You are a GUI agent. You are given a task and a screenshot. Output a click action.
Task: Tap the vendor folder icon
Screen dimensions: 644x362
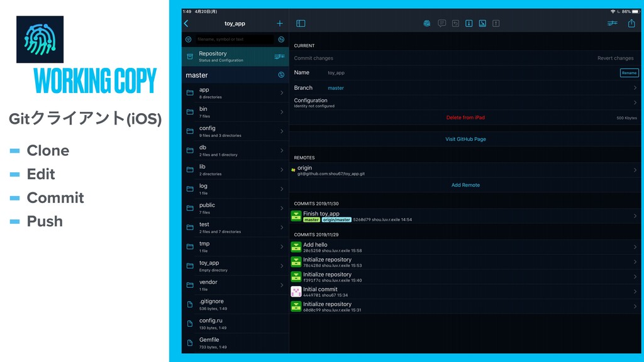point(190,285)
